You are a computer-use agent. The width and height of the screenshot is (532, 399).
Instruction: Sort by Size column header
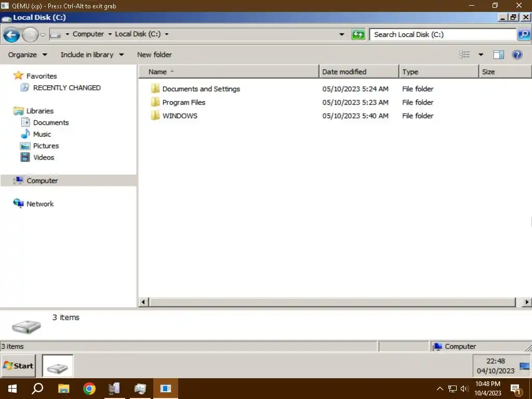click(505, 72)
